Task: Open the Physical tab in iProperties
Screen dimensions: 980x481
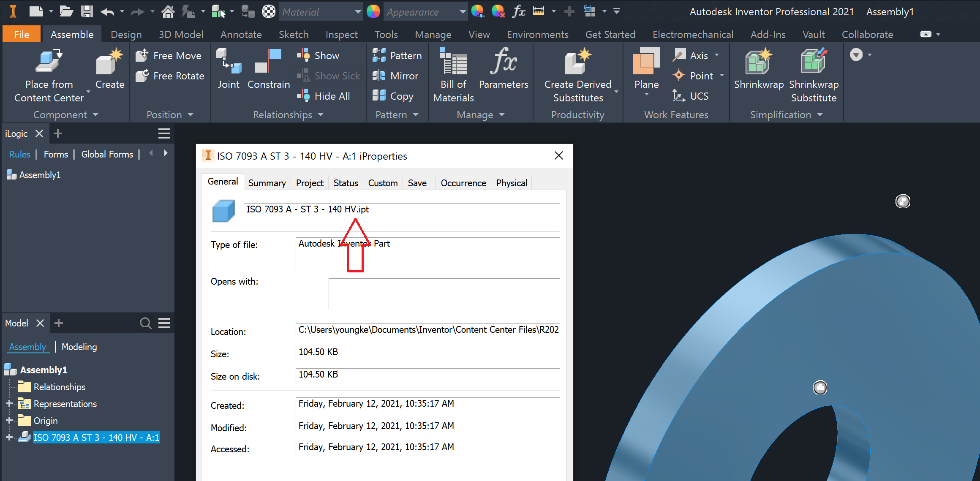Action: (512, 183)
